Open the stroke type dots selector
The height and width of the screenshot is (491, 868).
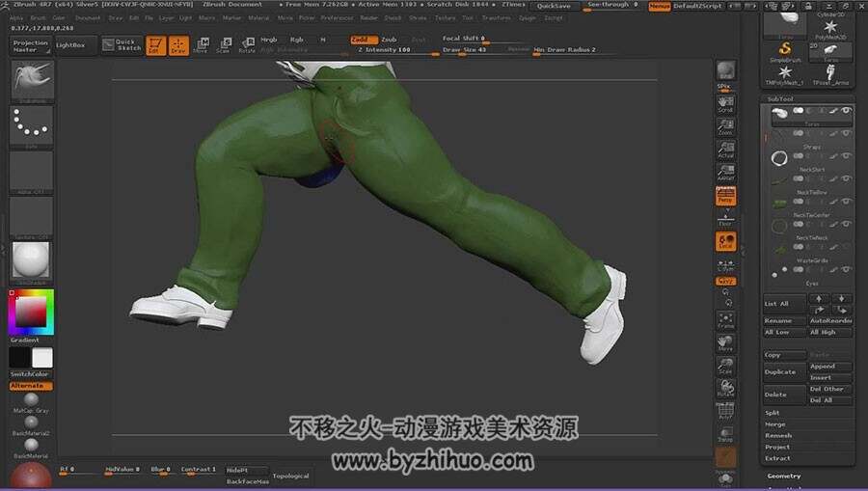click(32, 125)
